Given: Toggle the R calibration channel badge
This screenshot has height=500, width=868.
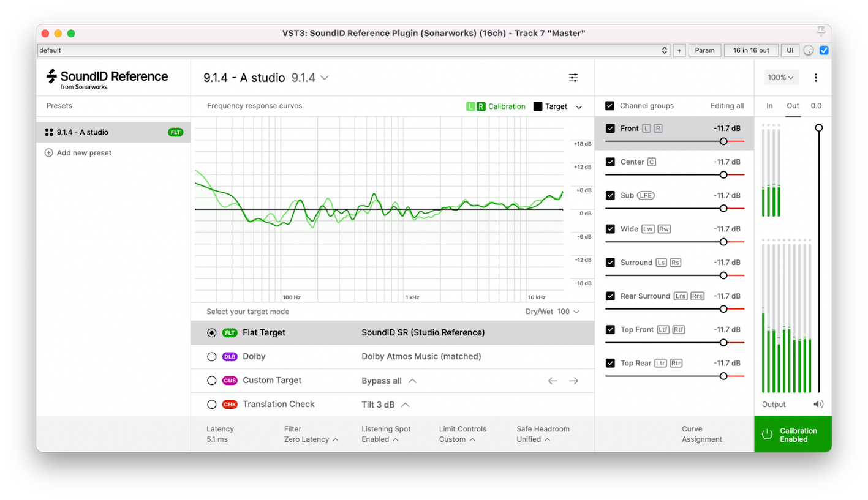Looking at the screenshot, I should click(481, 106).
